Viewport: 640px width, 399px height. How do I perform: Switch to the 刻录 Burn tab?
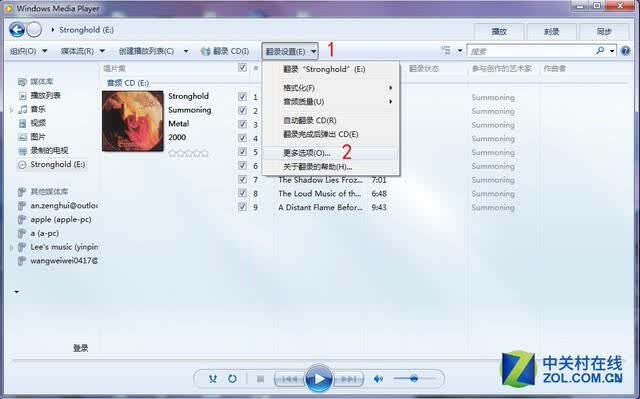click(x=551, y=31)
